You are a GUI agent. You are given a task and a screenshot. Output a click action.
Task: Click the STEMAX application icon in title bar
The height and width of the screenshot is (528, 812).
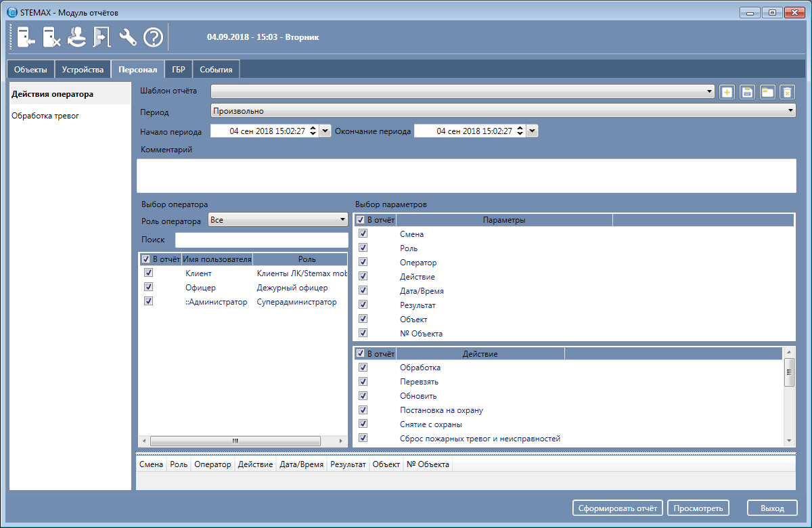(11, 11)
